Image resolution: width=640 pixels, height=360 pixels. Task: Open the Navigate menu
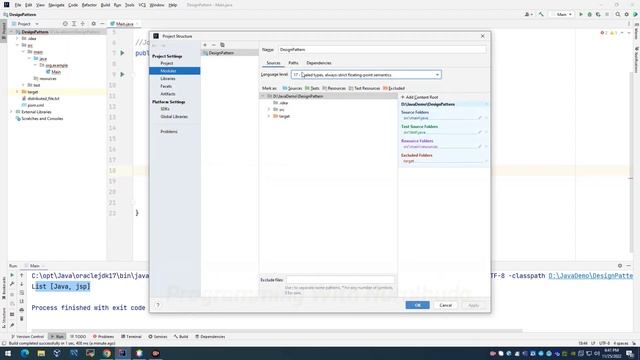point(56,5)
